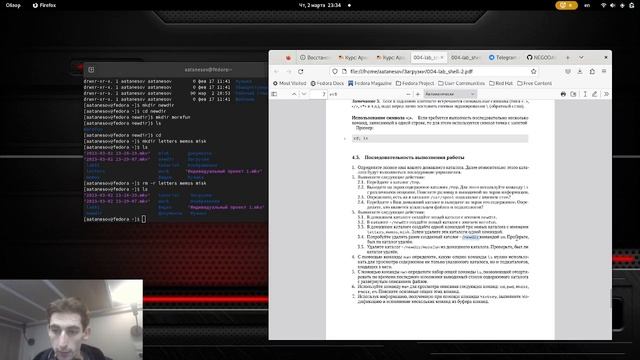Screen dimensions: 640x360
Task: List all Firefox tabs via the chevron
Action: click(x=581, y=58)
